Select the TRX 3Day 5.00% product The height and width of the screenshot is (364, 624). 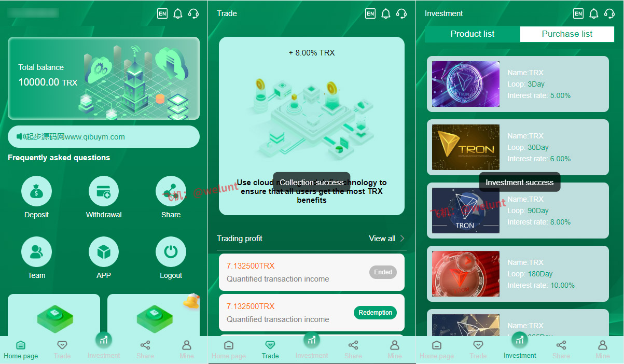click(518, 84)
